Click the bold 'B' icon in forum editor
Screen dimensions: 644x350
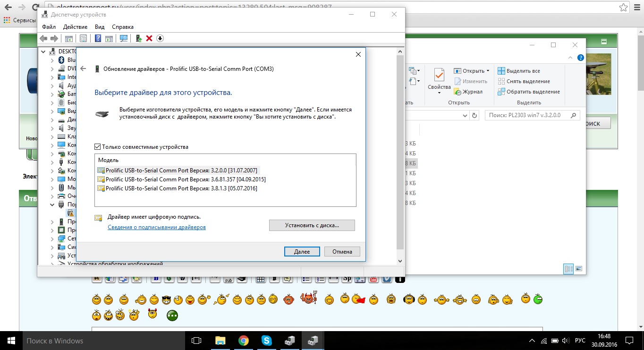[x=155, y=279]
